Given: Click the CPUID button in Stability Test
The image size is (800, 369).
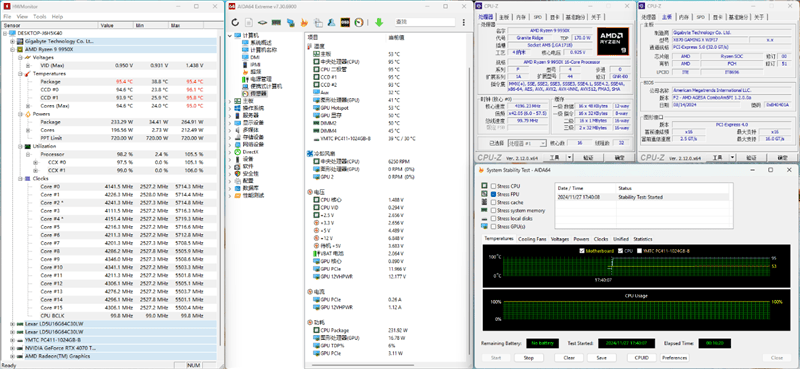Looking at the screenshot, I should click(641, 358).
